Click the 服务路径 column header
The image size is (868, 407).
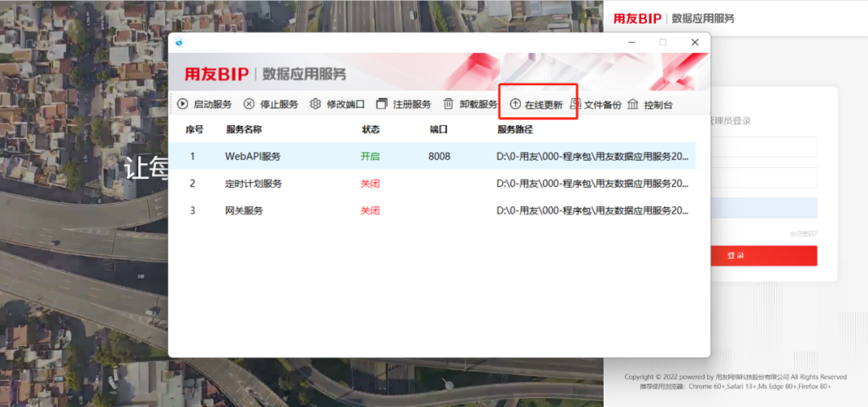click(515, 129)
